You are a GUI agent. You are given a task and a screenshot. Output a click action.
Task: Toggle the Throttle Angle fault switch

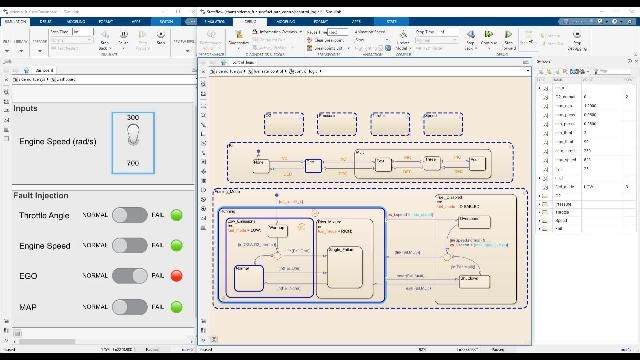coord(130,215)
